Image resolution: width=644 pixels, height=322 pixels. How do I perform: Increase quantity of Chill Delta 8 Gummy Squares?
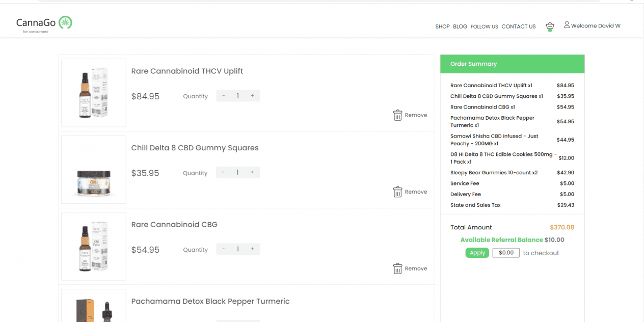pyautogui.click(x=252, y=173)
